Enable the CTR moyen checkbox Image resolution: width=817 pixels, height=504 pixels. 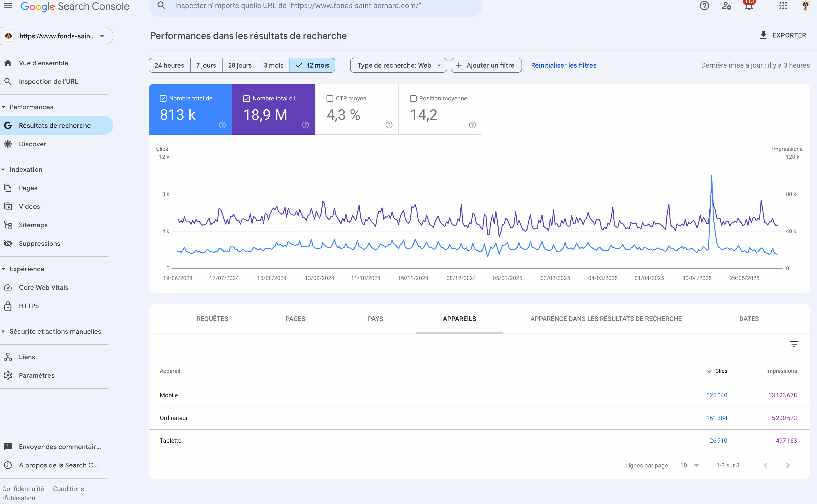(x=330, y=99)
